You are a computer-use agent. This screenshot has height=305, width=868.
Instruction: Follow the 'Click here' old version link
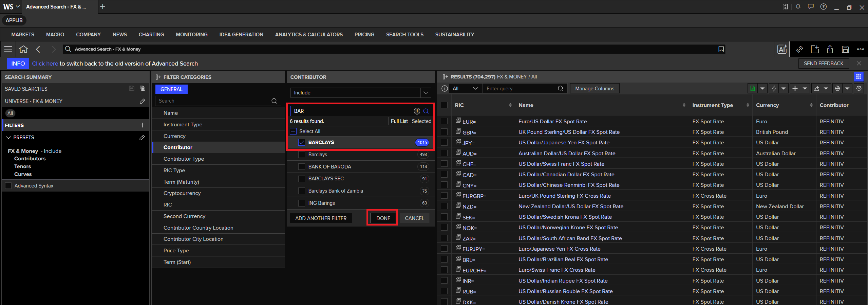(45, 64)
